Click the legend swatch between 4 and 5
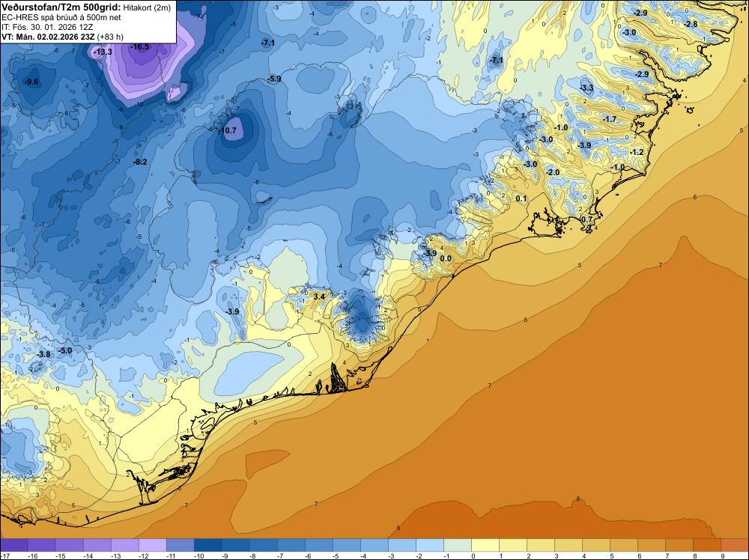 (596, 545)
